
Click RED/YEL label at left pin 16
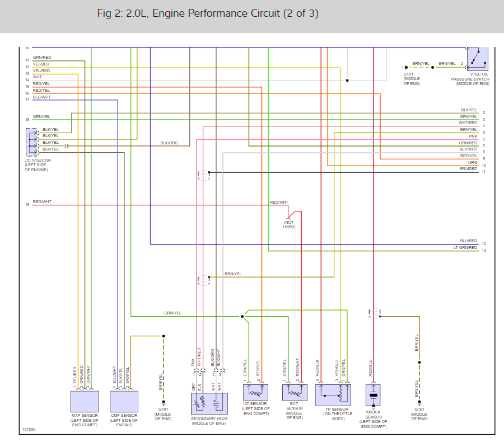click(41, 90)
